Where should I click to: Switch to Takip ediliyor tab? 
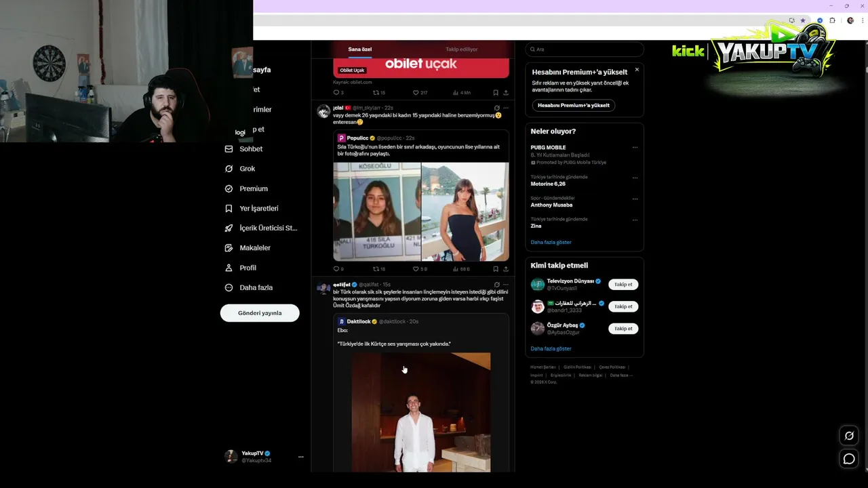click(462, 49)
